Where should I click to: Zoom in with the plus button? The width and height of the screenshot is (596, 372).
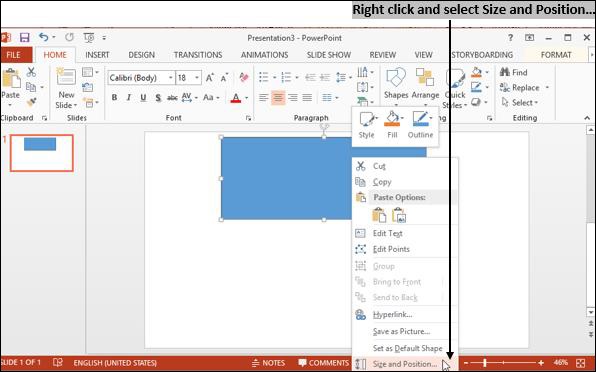coord(541,363)
